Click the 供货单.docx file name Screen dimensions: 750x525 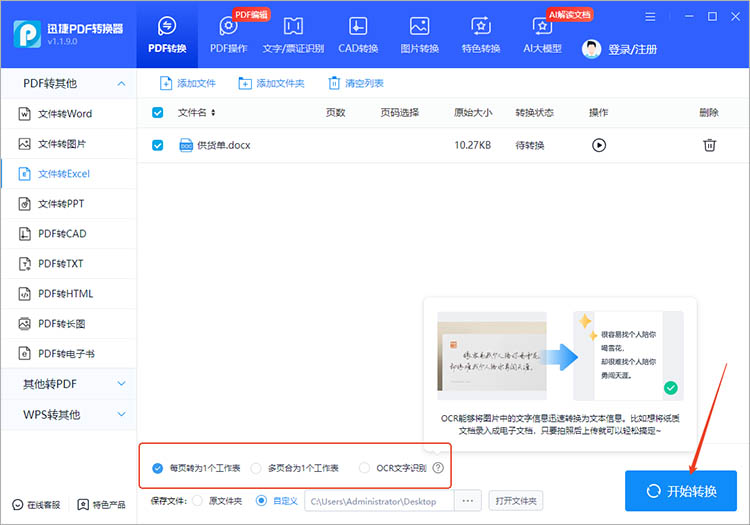click(x=224, y=145)
